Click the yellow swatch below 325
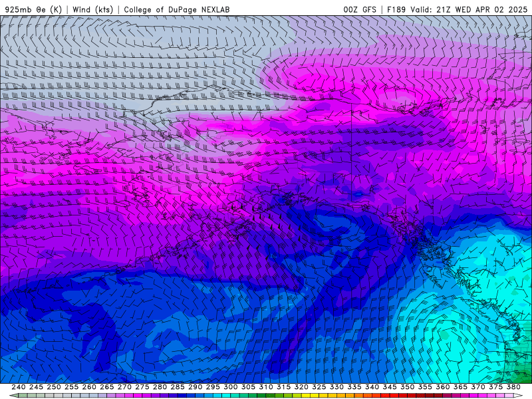Image resolution: width=532 pixels, height=399 pixels. click(x=315, y=396)
